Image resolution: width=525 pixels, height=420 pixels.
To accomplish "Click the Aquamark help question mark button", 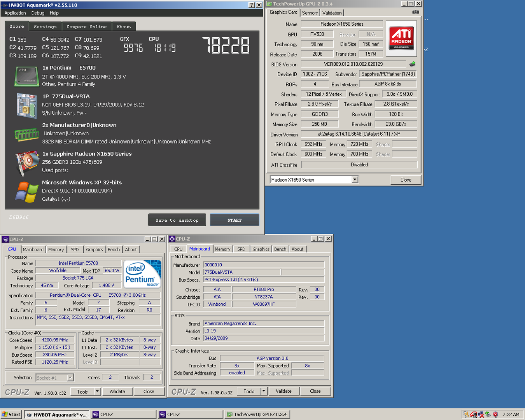I will 252,5.
